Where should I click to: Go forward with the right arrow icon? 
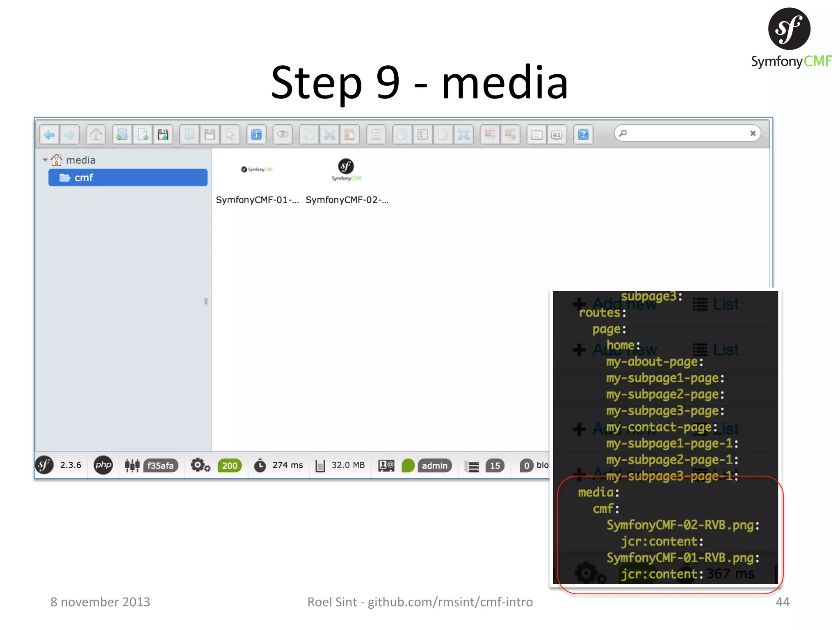[x=70, y=135]
